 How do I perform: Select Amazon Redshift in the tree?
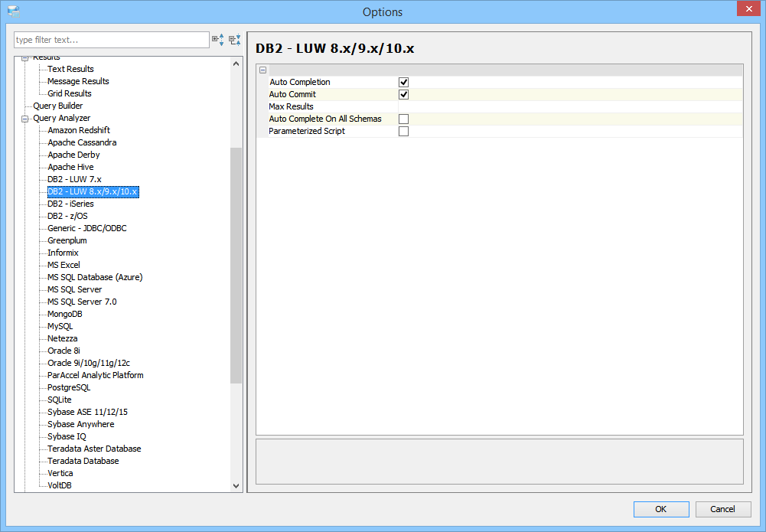pos(79,130)
